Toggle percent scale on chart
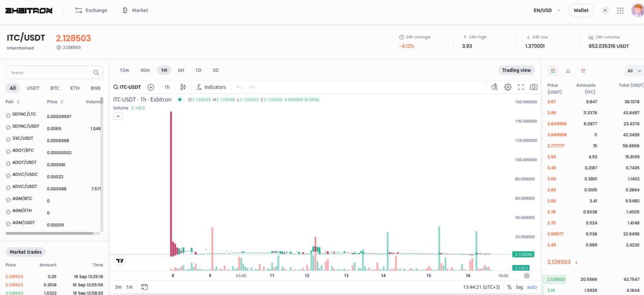The image size is (644, 295). pyautogui.click(x=509, y=287)
